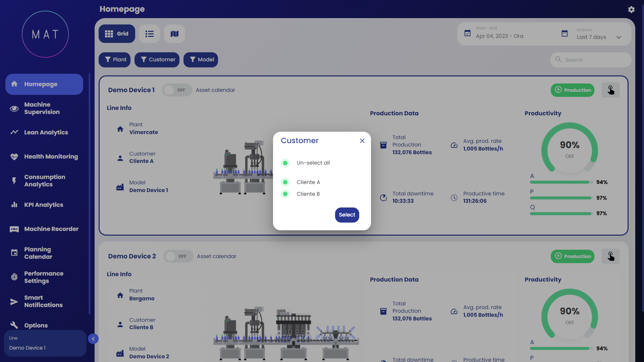Screen dimensions: 644x362
Task: Toggle Asset calendar for Demo Device 1
Action: click(177, 90)
